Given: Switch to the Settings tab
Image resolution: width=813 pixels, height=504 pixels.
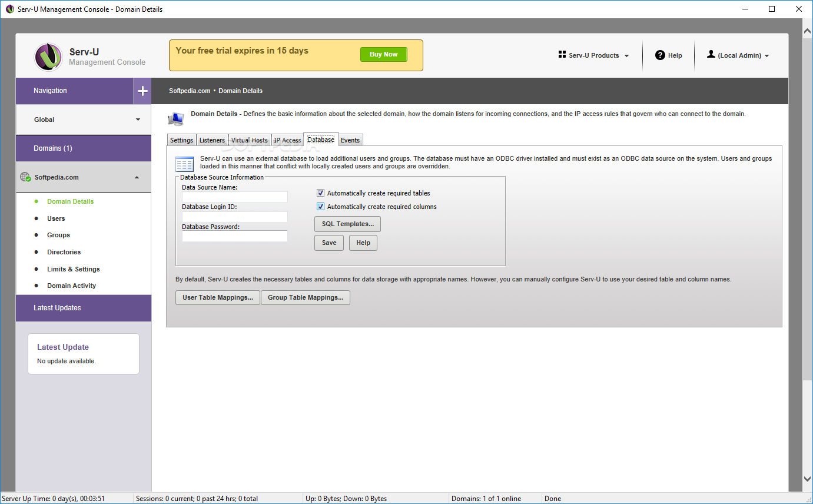Looking at the screenshot, I should click(181, 140).
